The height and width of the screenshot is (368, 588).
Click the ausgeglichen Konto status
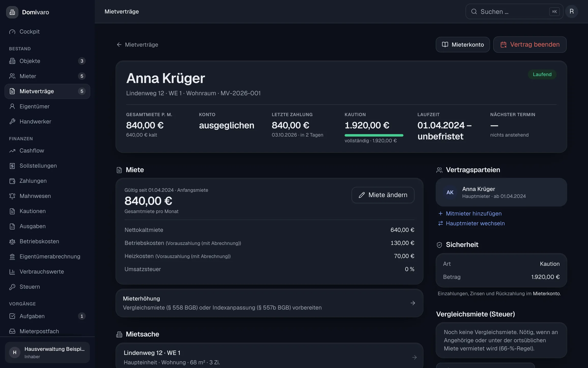pyautogui.click(x=226, y=125)
